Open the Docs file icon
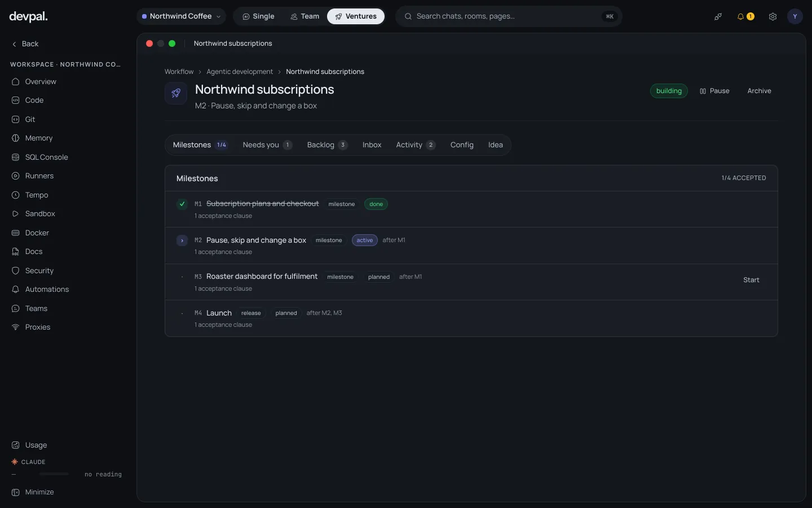This screenshot has width=812, height=508. (x=16, y=252)
